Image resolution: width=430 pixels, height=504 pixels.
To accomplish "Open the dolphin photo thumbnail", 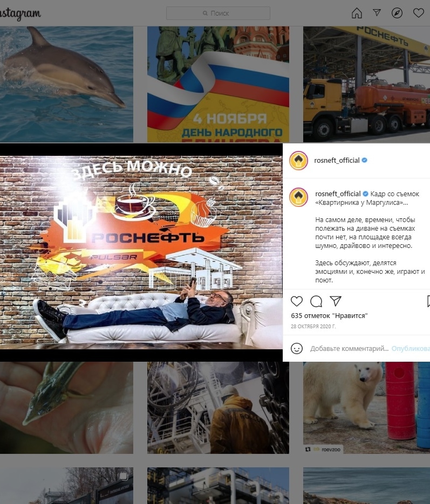I will [66, 84].
